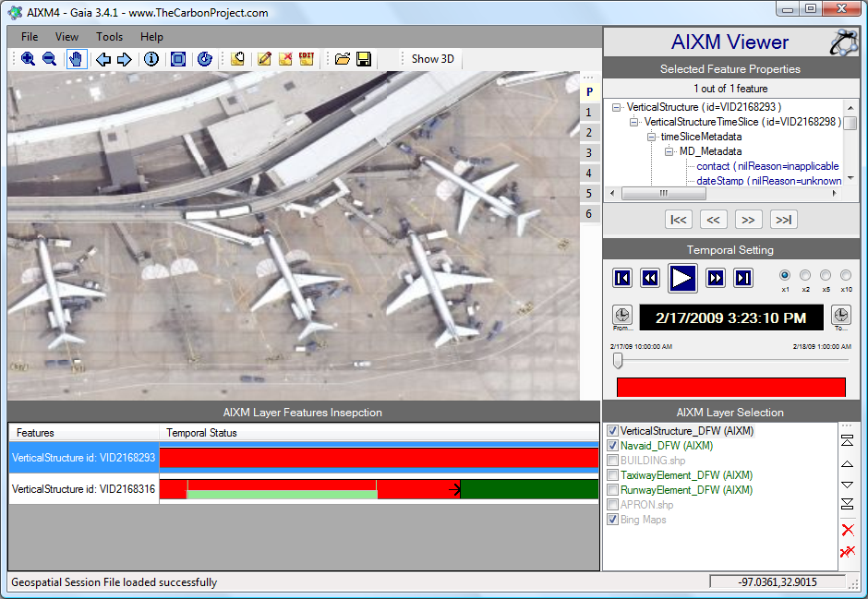Remove the selected layer red X
This screenshot has height=599, width=868.
coord(848,530)
